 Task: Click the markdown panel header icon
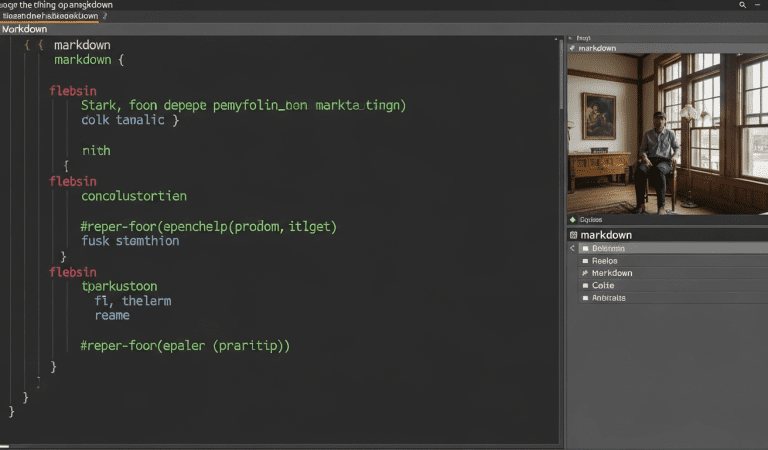[x=574, y=235]
